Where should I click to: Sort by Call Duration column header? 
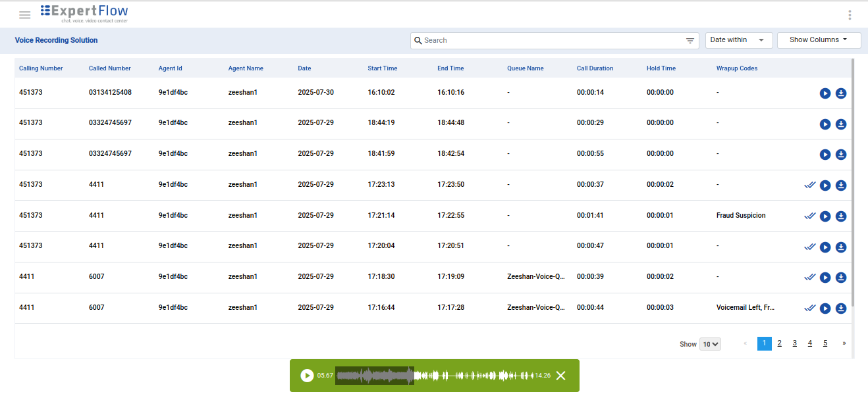tap(595, 68)
